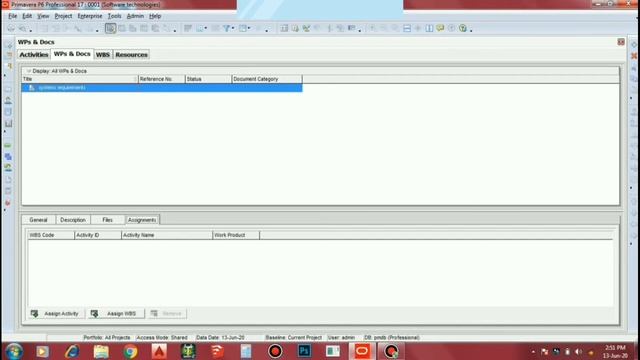Open File Explorer folder icon in the taskbar
This screenshot has height=360, width=640.
(101, 351)
